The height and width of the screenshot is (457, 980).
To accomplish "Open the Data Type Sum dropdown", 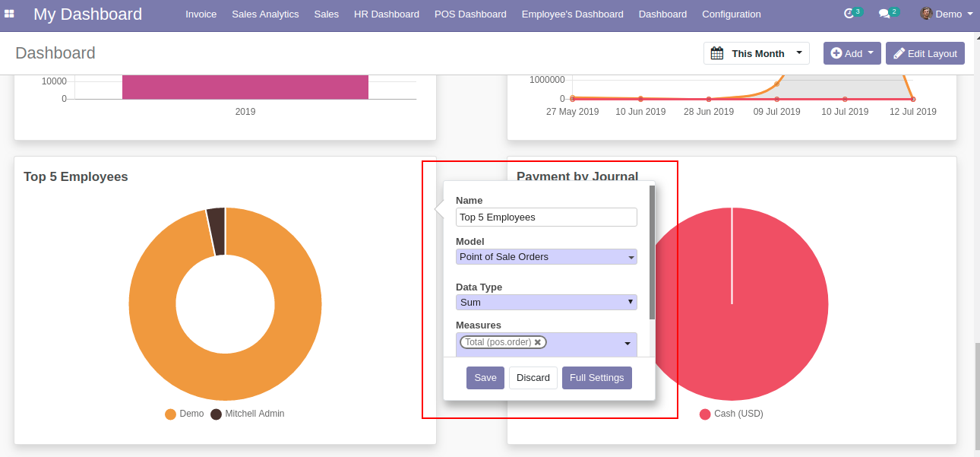I will [631, 302].
